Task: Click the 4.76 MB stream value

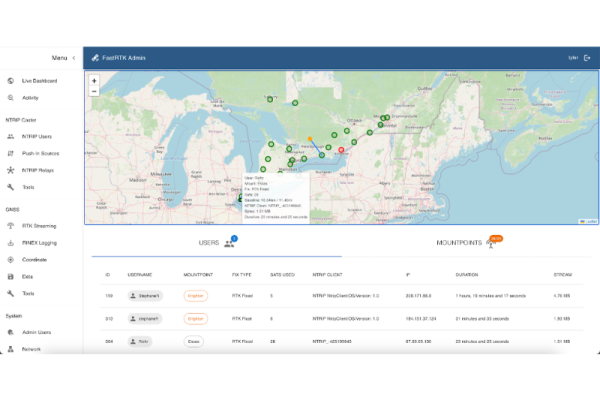Action: pos(562,296)
